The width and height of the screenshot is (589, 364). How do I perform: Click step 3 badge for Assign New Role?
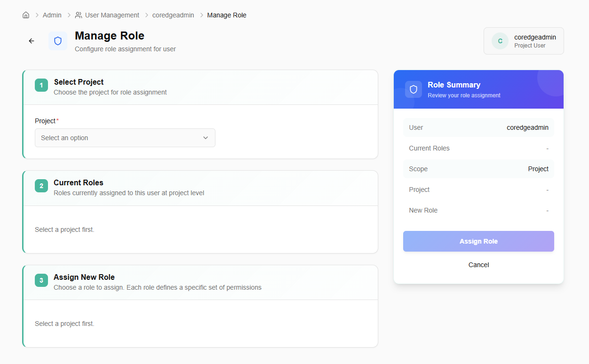click(41, 280)
